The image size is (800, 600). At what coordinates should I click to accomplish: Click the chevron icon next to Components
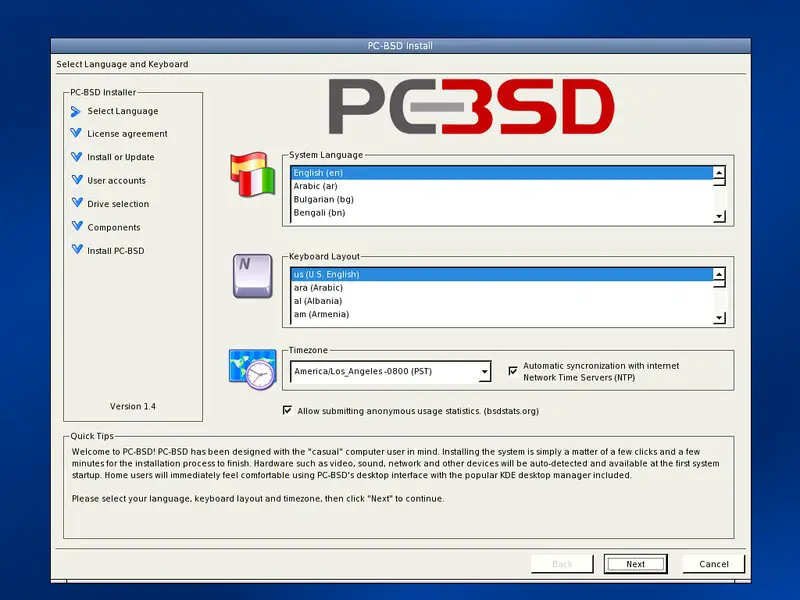[x=77, y=226]
